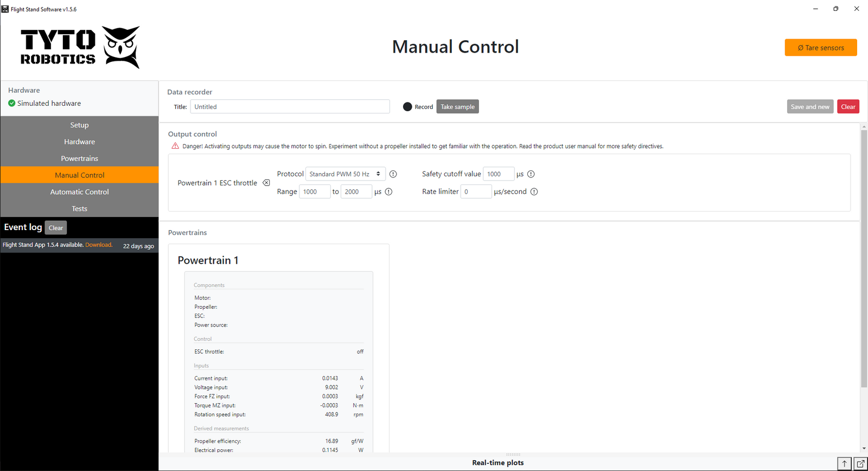The height and width of the screenshot is (471, 868).
Task: Click info icon beside Safety cutoff value
Action: [531, 174]
